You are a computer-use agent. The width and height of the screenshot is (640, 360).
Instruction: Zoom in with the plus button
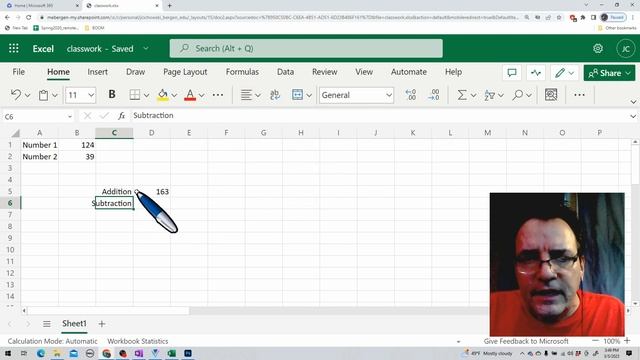click(x=627, y=341)
